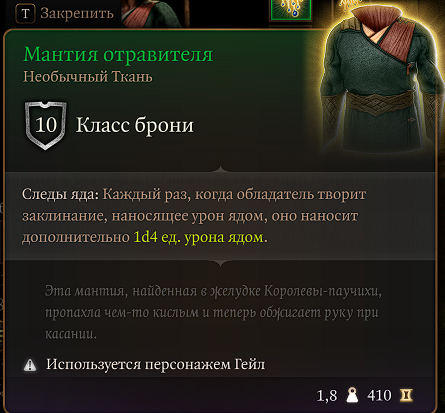Click the Следы яда passive name

pos(61,194)
